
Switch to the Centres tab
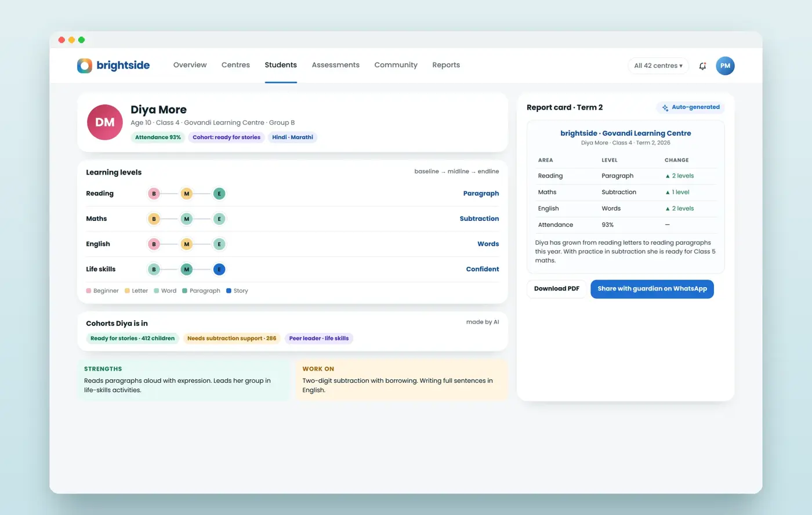(235, 65)
